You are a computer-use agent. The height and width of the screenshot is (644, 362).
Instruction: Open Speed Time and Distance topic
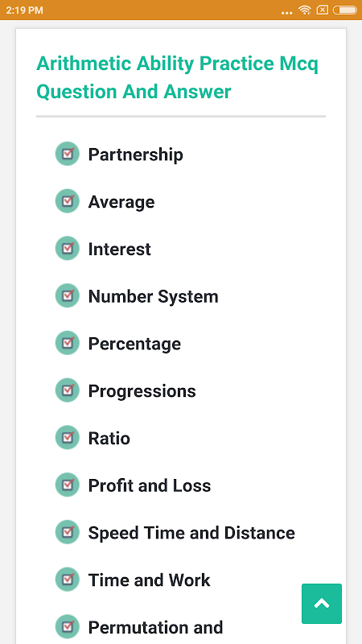tap(191, 533)
